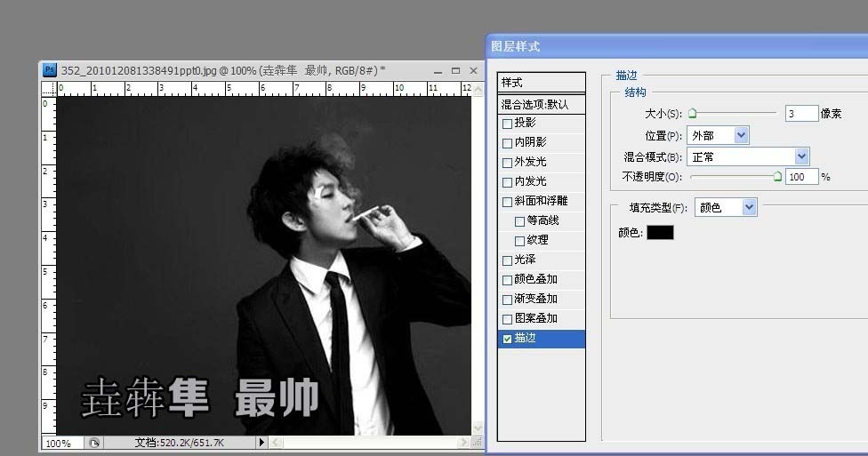
Task: Enable the 斜面和浮雕 (Bevel and Emboss) checkbox
Action: [507, 202]
